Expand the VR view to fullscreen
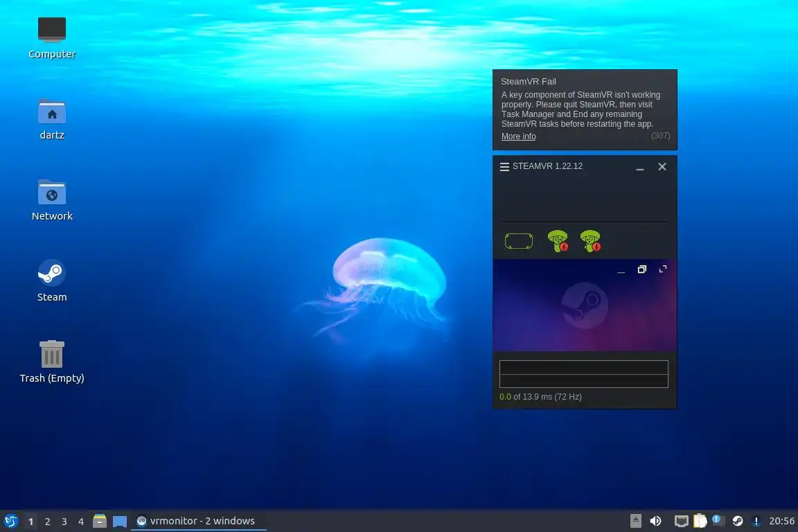798x532 pixels. 663,269
